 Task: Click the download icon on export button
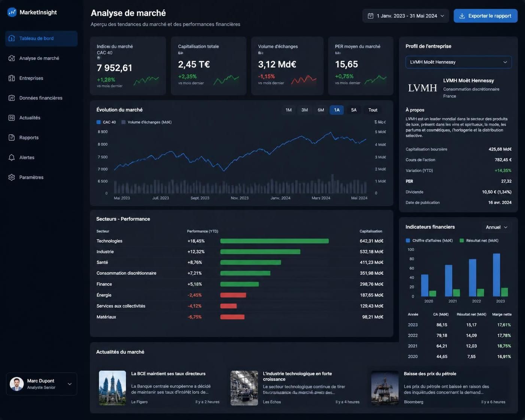click(462, 16)
